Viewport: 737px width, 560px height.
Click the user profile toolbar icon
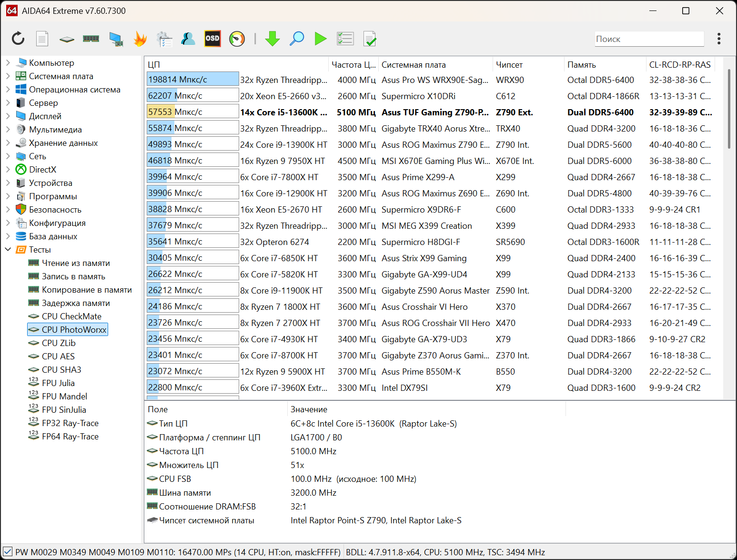[x=188, y=39]
